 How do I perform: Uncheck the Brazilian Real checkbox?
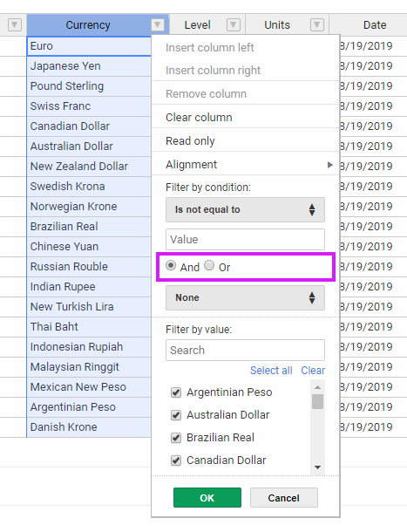176,438
